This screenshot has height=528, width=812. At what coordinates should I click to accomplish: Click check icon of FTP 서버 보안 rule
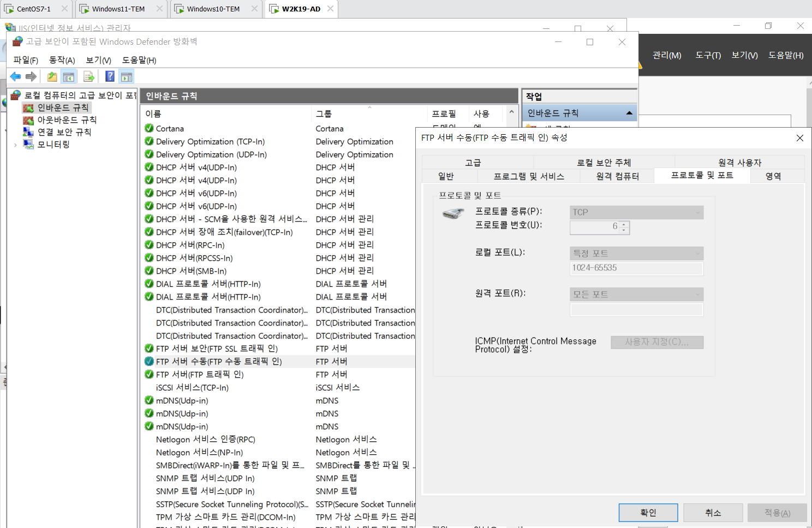[149, 348]
